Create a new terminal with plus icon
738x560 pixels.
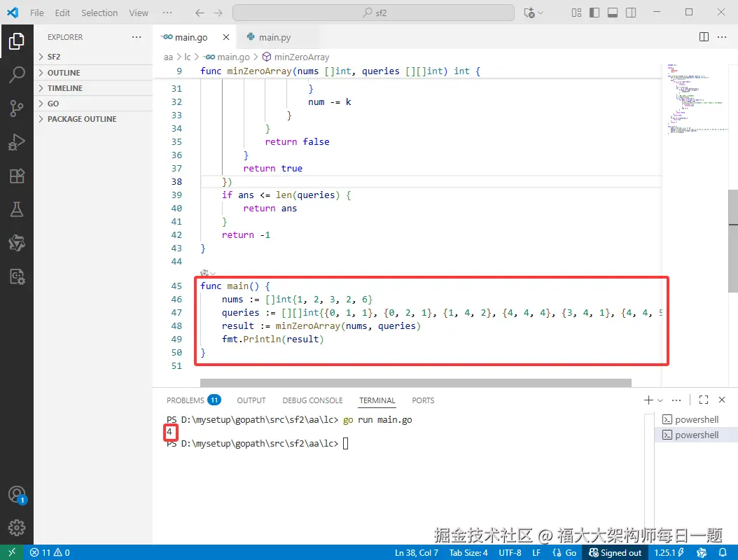[648, 400]
